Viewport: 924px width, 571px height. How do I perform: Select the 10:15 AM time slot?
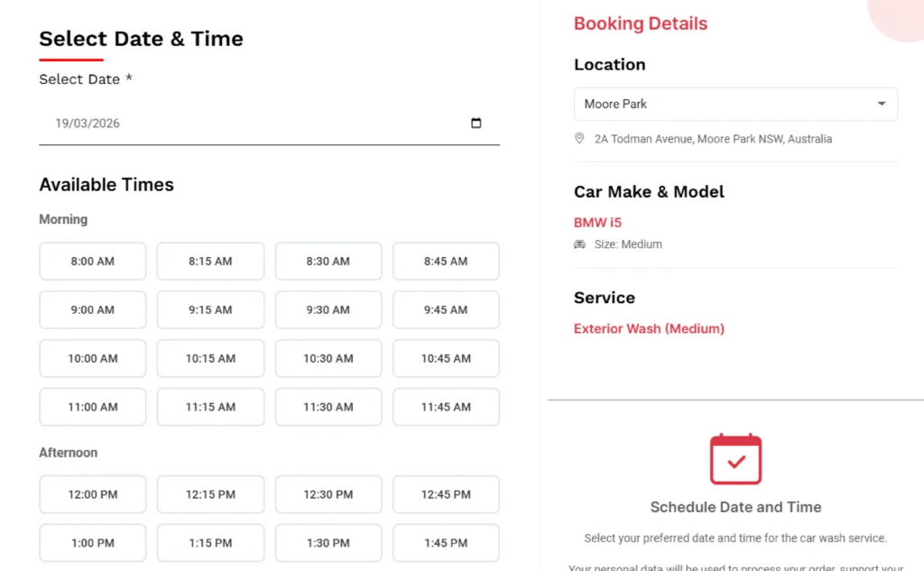point(210,358)
